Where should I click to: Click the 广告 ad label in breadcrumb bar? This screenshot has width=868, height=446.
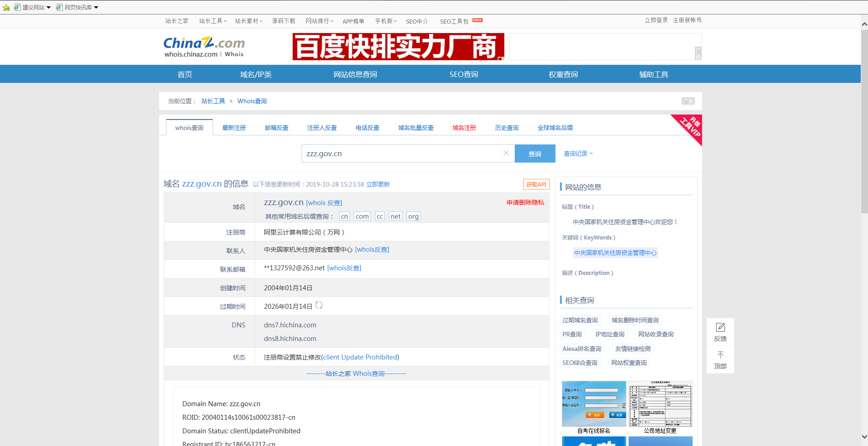point(688,101)
